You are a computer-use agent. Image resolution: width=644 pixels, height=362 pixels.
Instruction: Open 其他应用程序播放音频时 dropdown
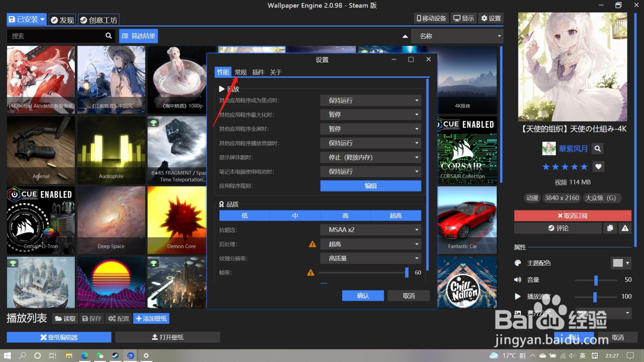point(371,143)
